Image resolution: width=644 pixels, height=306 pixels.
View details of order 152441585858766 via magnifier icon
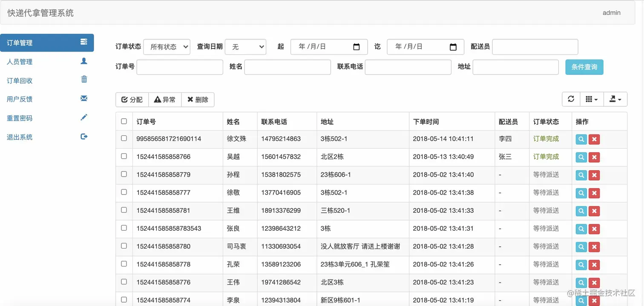click(x=581, y=157)
